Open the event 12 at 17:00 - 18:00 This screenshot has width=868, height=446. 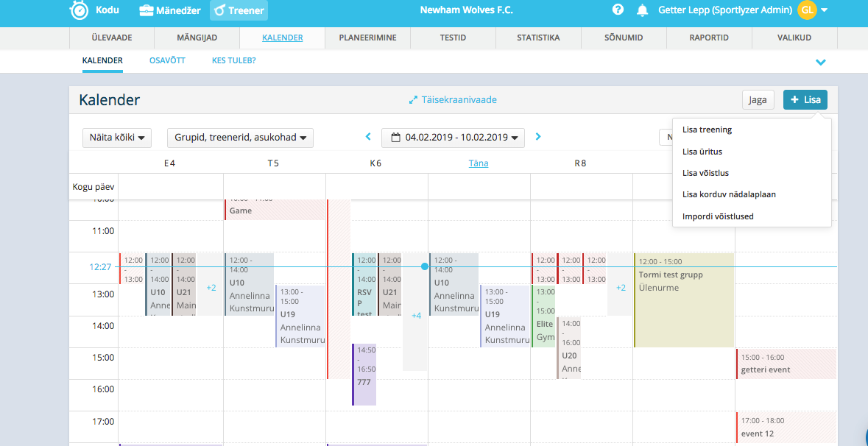click(x=786, y=428)
